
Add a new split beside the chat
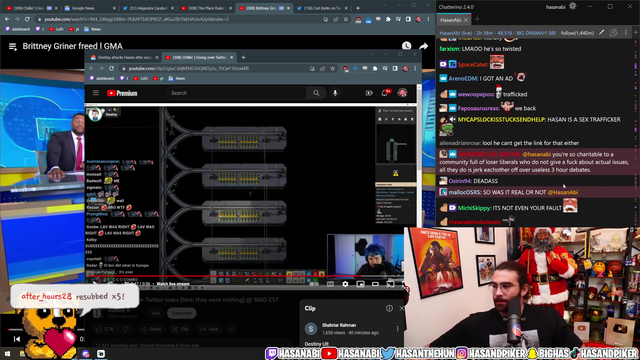pyautogui.click(x=636, y=33)
